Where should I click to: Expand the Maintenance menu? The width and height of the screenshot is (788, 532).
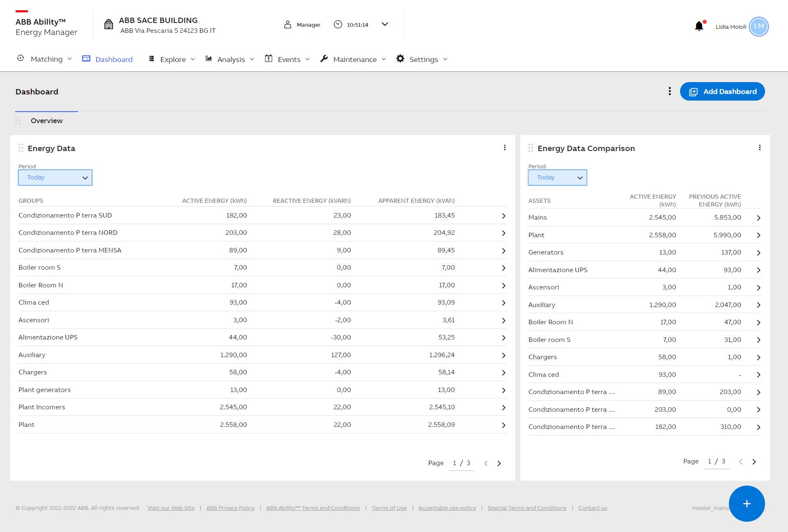tap(353, 59)
